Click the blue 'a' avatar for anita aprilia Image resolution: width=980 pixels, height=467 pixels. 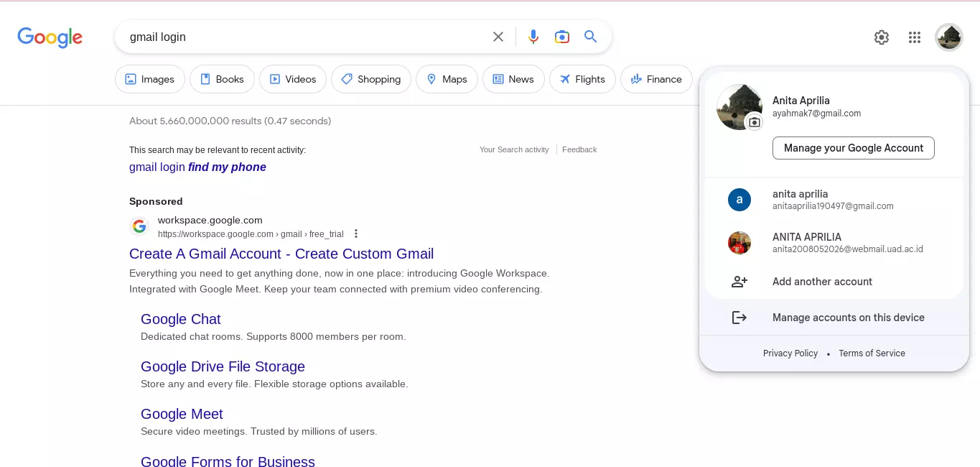[x=739, y=200]
